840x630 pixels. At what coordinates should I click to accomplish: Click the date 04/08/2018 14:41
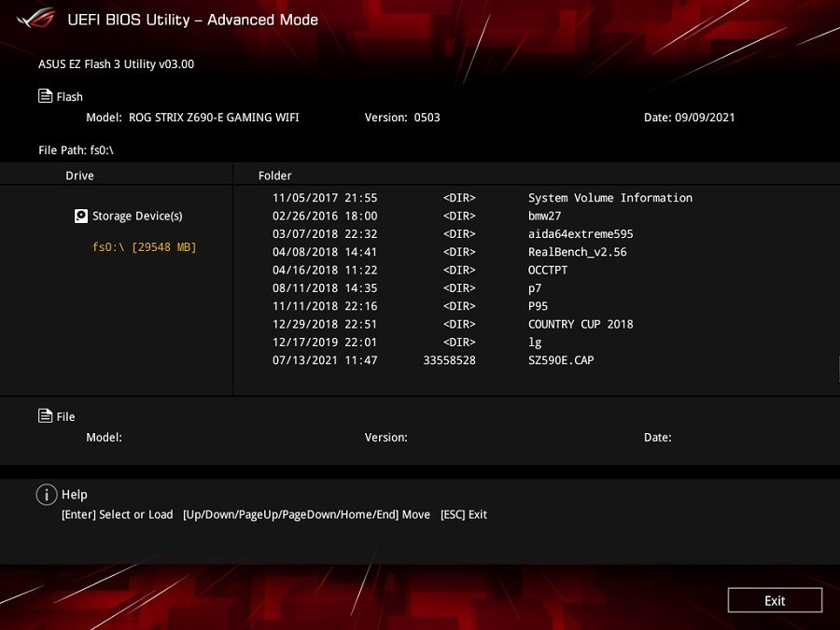325,252
